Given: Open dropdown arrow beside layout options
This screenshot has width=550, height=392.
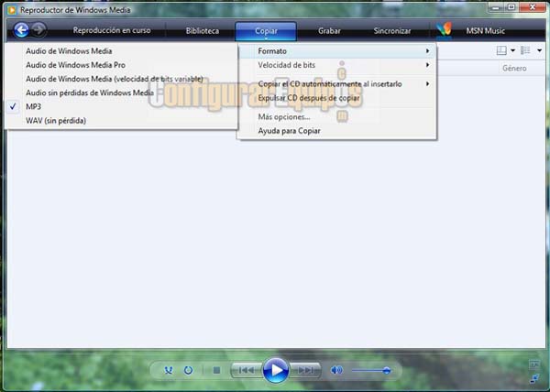Looking at the screenshot, I should [512, 50].
